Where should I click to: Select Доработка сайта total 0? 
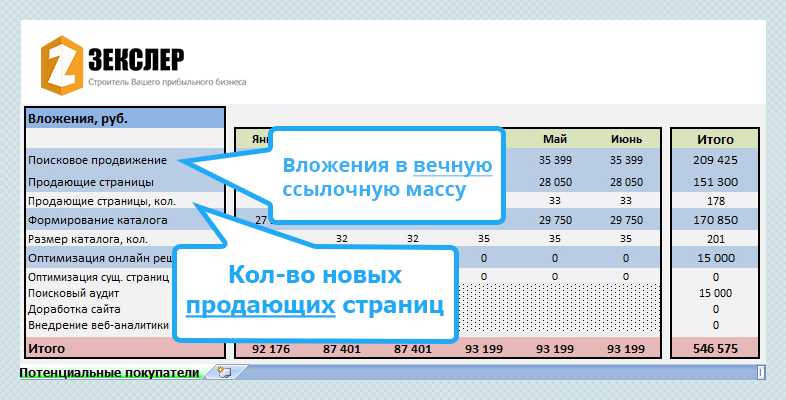tap(715, 309)
